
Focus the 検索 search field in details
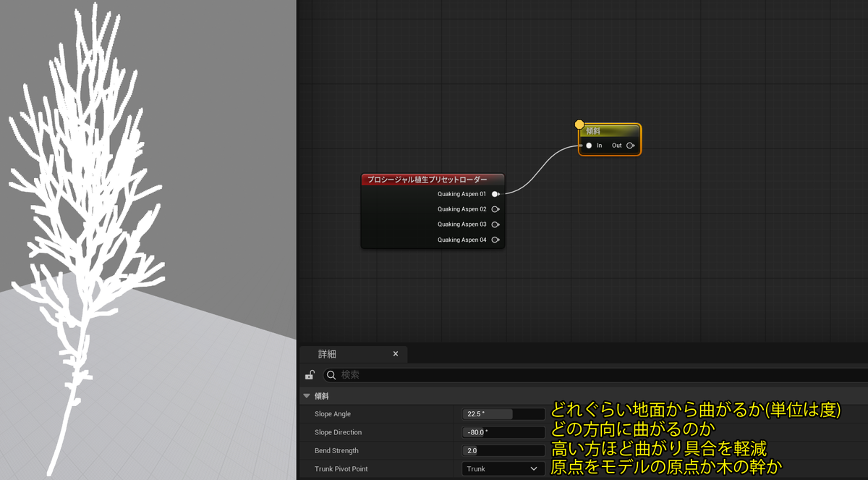(x=595, y=375)
